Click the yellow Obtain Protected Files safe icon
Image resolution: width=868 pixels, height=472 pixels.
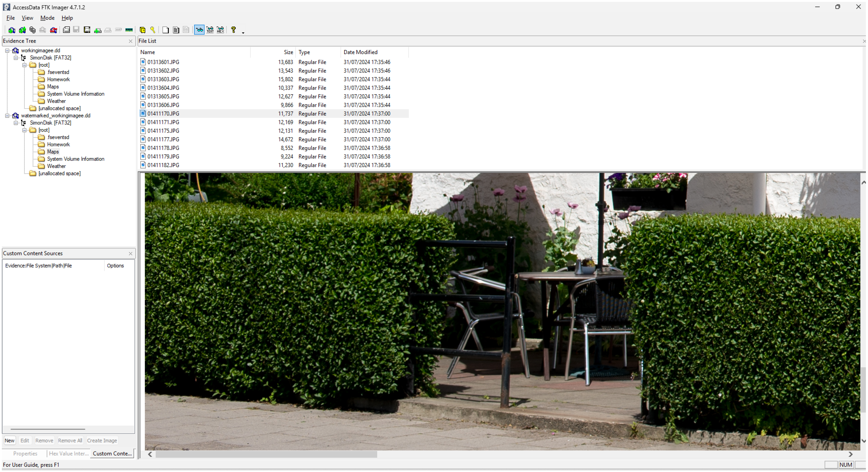tap(142, 30)
